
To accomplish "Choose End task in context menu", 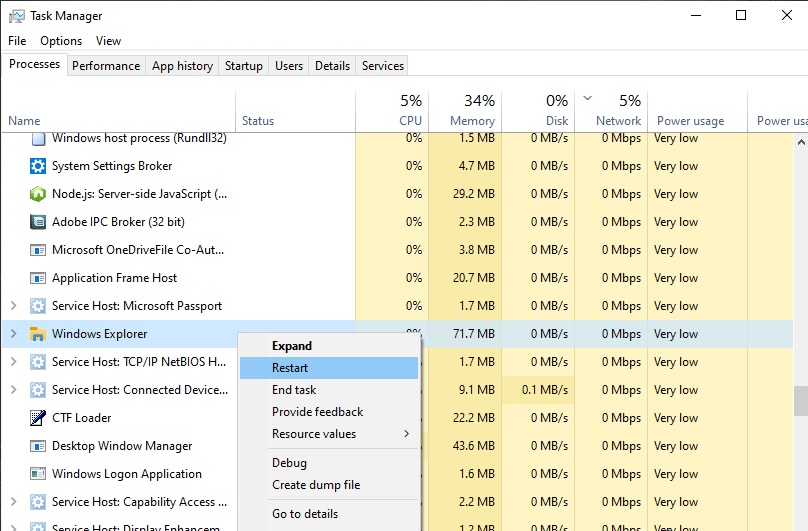I will point(329,390).
